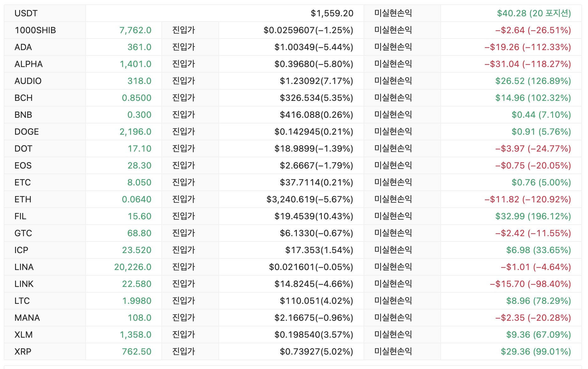This screenshot has height=369, width=588.
Task: Click BNB entry price $416.088(0.26%)
Action: click(x=317, y=115)
